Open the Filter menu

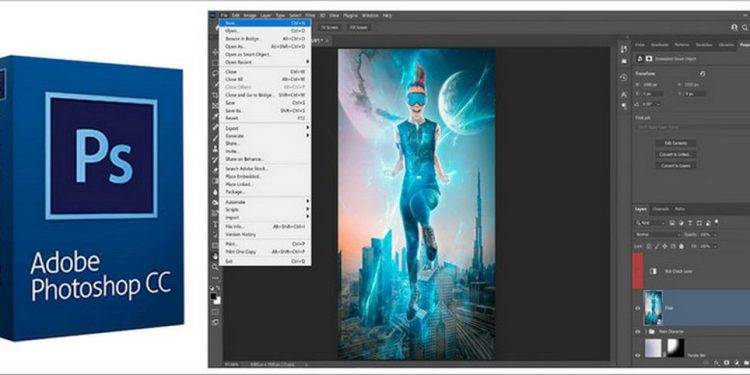tap(310, 15)
